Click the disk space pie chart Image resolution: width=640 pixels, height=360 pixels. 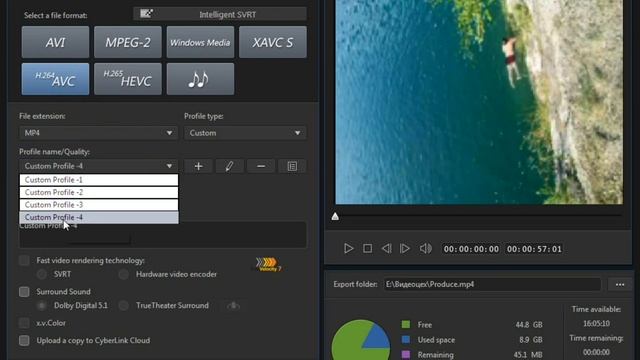pyautogui.click(x=361, y=340)
